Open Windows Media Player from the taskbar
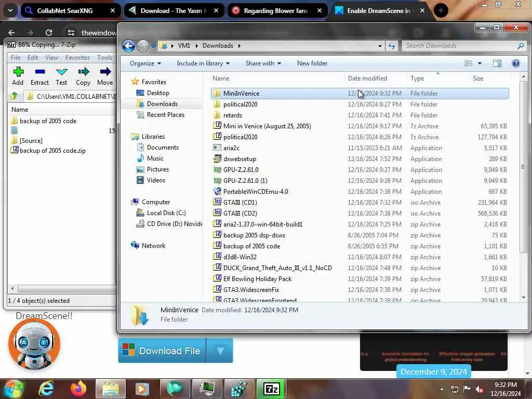 pyautogui.click(x=142, y=389)
